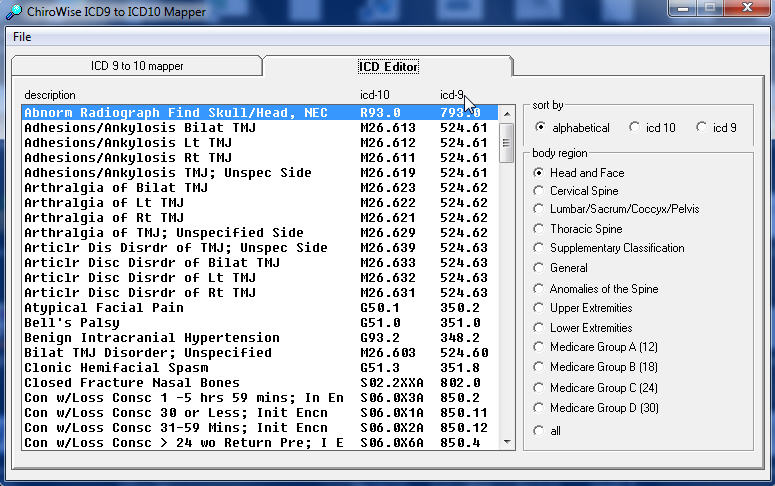
Task: Maximize the ChiroWise window
Action: (710, 8)
